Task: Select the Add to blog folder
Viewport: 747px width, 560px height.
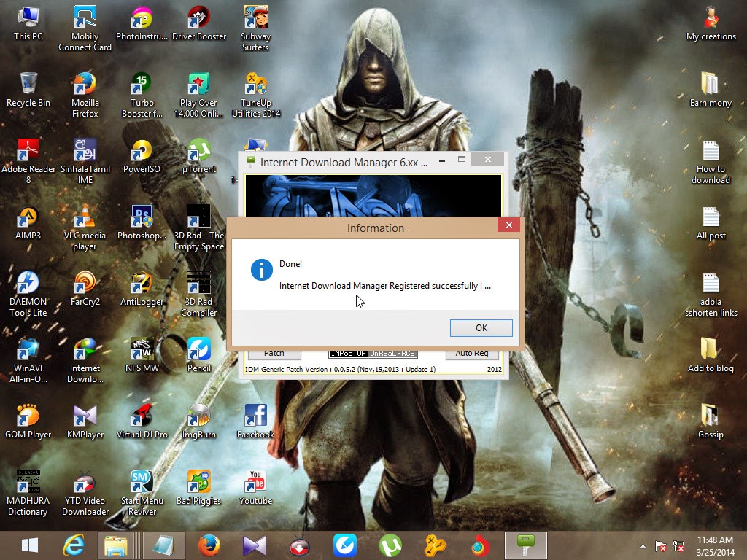Action: point(711,355)
